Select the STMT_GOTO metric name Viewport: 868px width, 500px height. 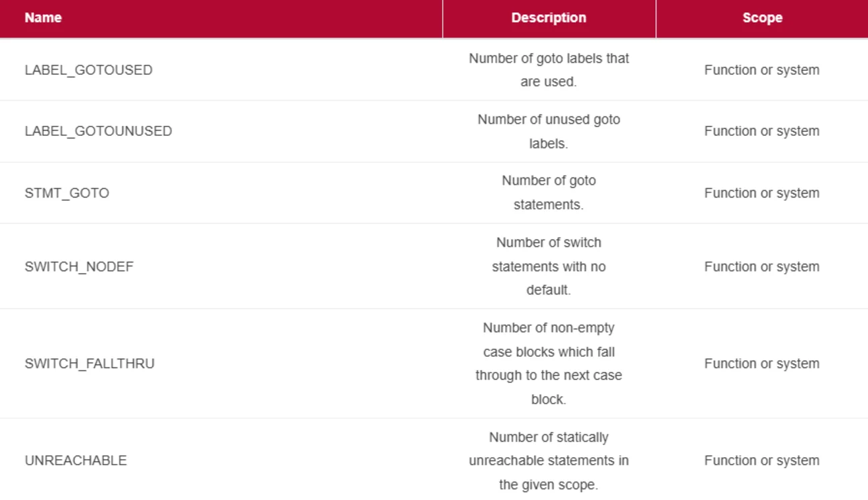pos(67,193)
